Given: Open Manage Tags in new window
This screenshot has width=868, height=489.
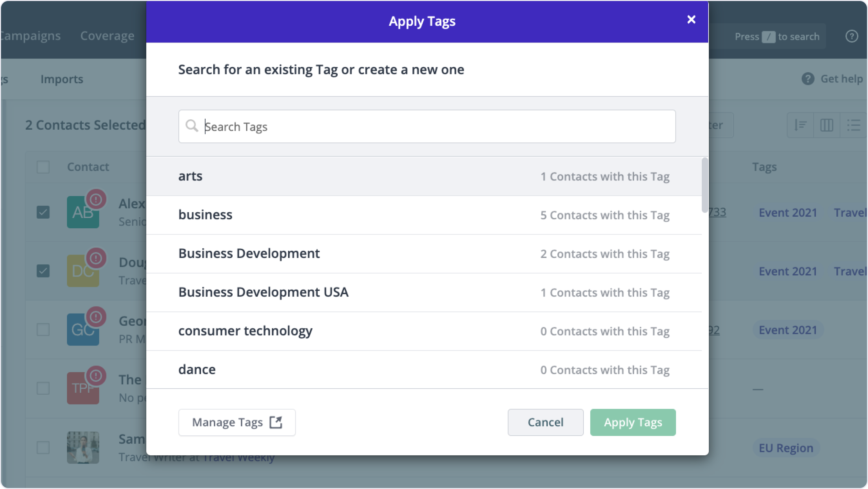Looking at the screenshot, I should pos(237,422).
